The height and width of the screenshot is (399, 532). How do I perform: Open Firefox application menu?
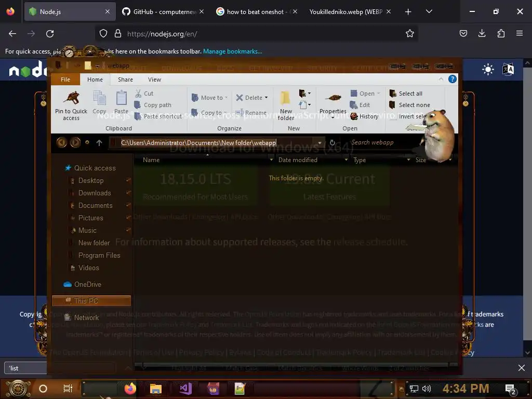[x=520, y=33]
